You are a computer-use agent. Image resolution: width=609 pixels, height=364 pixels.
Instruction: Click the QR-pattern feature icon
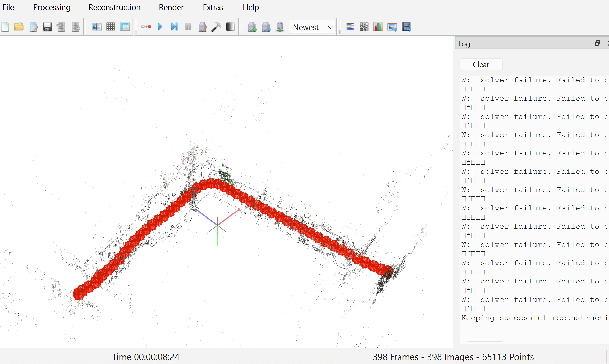pyautogui.click(x=364, y=27)
